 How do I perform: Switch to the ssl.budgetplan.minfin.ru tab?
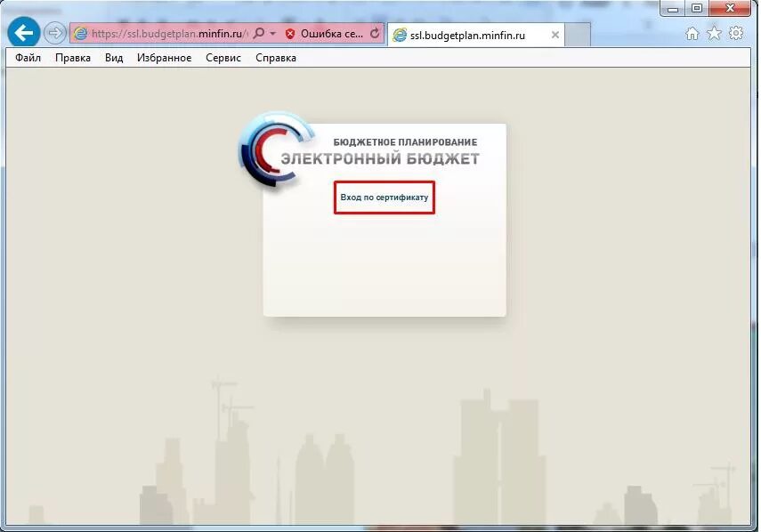coord(475,35)
